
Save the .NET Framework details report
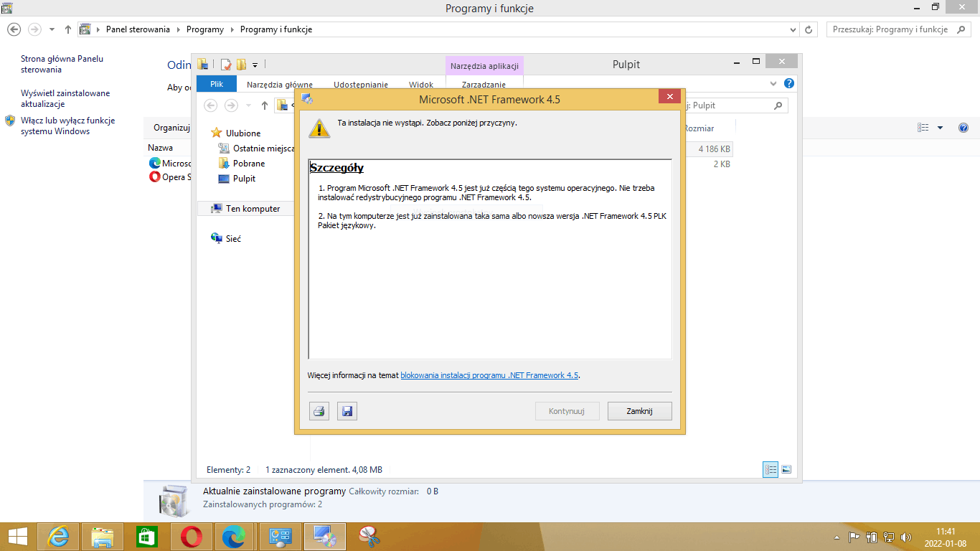pyautogui.click(x=347, y=411)
